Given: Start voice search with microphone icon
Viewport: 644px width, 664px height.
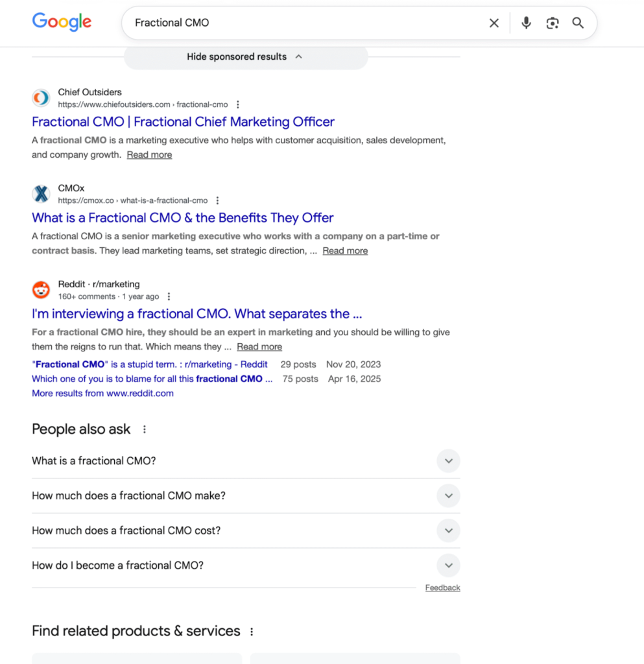Looking at the screenshot, I should (x=526, y=23).
